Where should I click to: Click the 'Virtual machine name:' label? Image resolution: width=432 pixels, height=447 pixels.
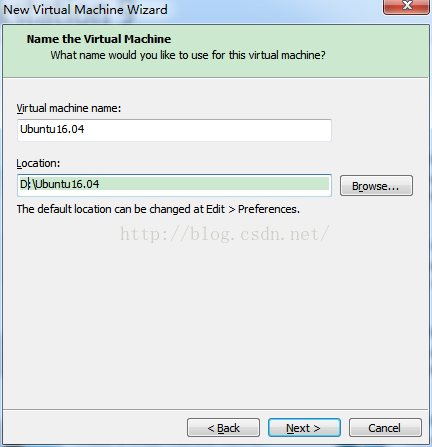[x=69, y=108]
